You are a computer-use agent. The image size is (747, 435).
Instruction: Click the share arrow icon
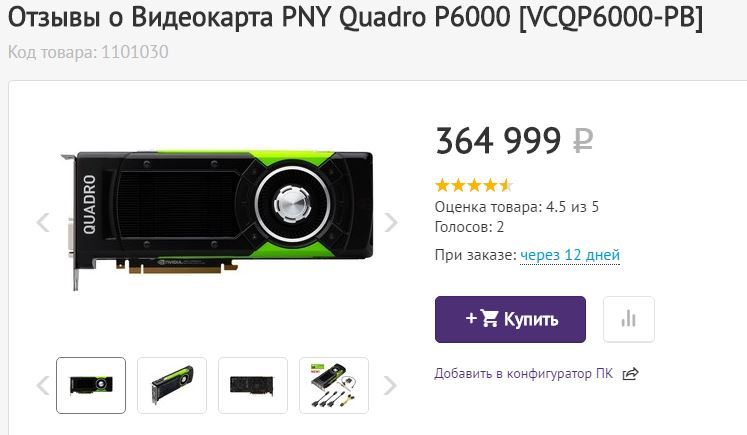coord(630,374)
